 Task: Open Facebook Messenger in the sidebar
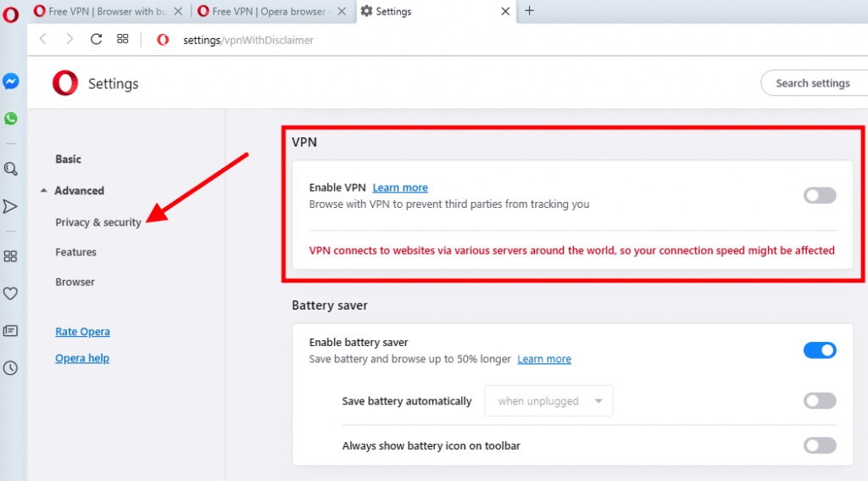[x=10, y=81]
